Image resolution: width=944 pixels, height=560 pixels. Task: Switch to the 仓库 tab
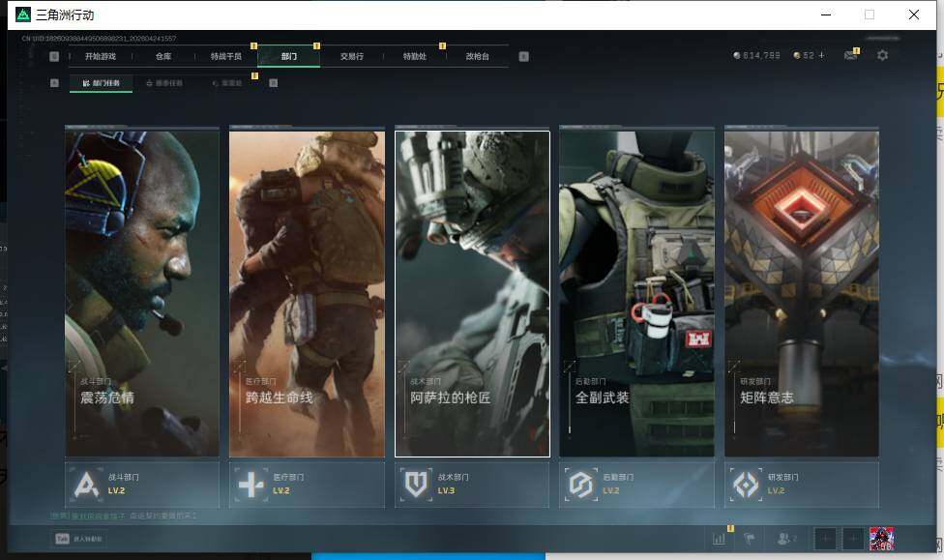point(163,57)
